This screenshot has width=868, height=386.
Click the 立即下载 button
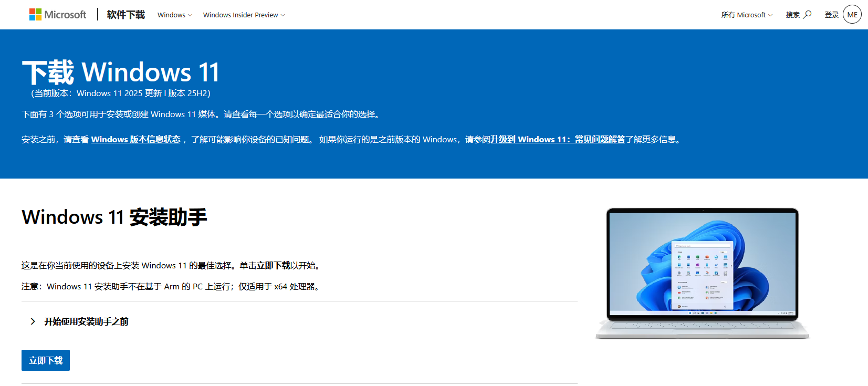46,360
